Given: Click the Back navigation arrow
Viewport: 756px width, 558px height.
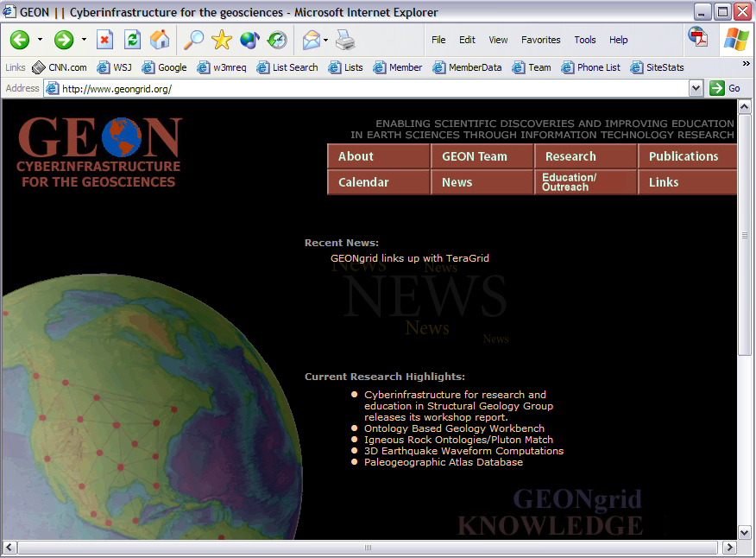Looking at the screenshot, I should tap(20, 40).
